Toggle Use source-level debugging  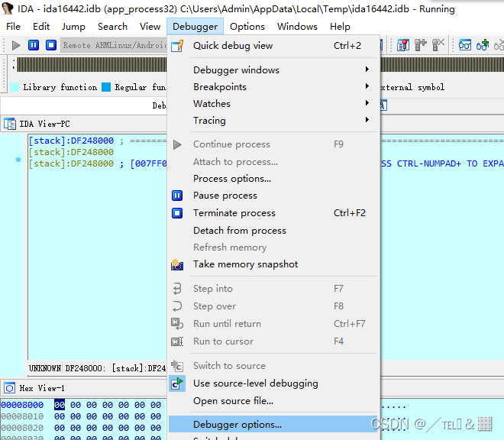pos(273,383)
